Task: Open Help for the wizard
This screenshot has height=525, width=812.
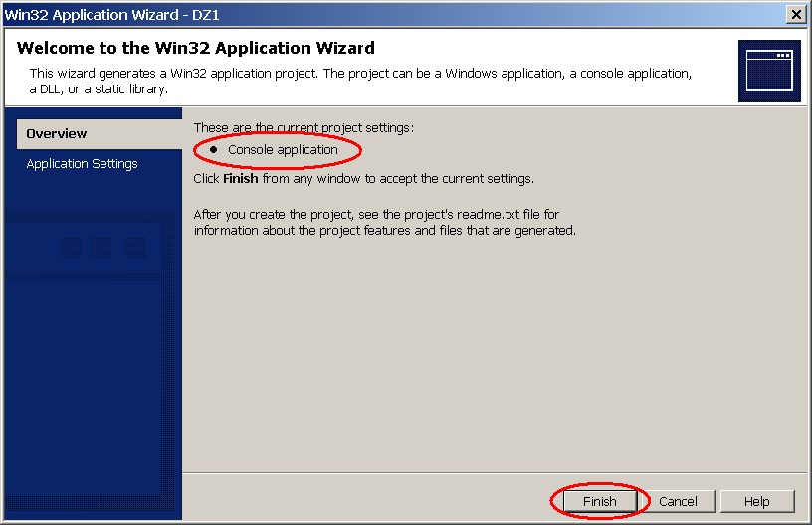Action: coord(756,501)
